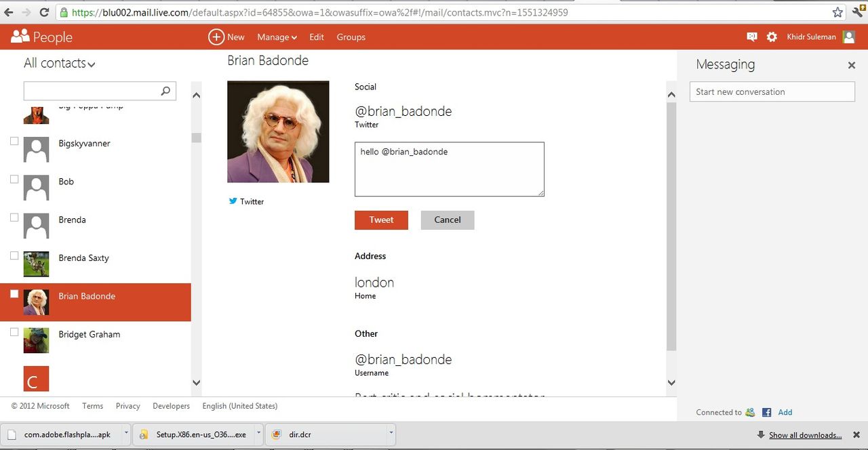
Task: Open the Privacy link
Action: (x=127, y=406)
